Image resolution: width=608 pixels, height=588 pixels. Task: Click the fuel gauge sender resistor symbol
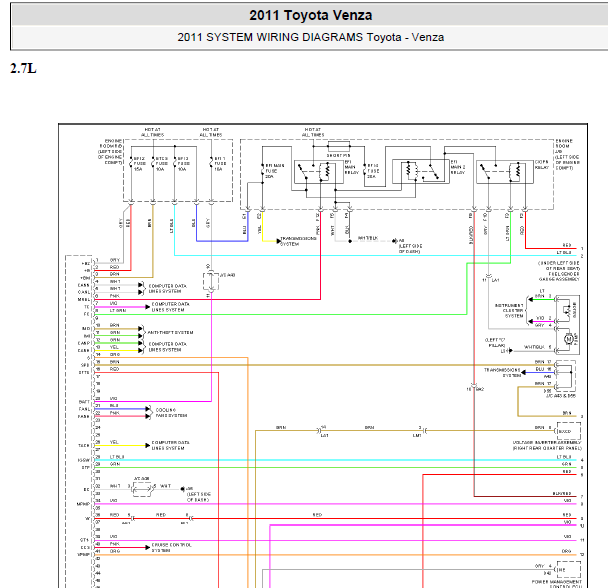pos(567,311)
